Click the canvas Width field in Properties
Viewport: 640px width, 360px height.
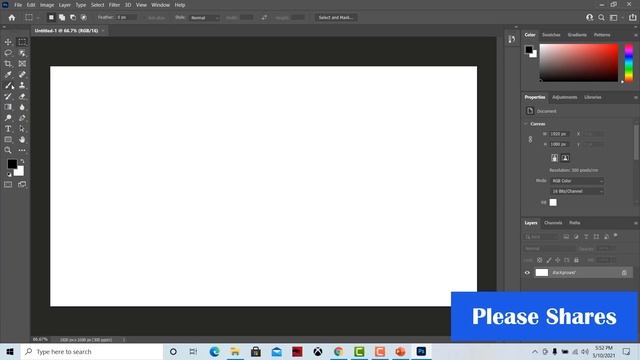click(x=559, y=134)
